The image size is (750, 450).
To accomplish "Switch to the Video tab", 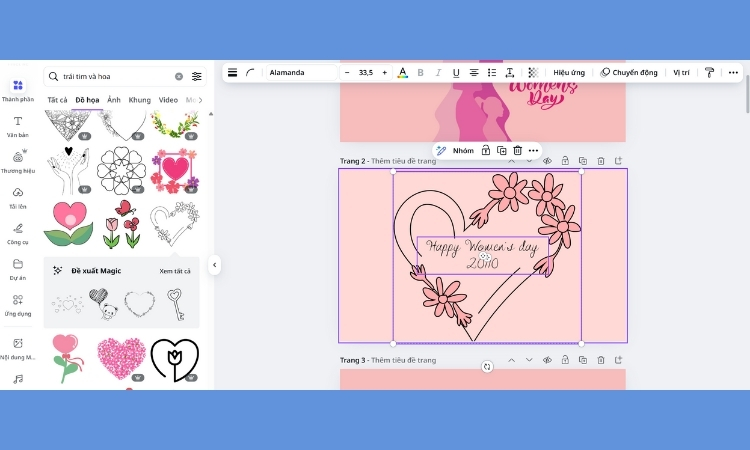I will (x=168, y=100).
